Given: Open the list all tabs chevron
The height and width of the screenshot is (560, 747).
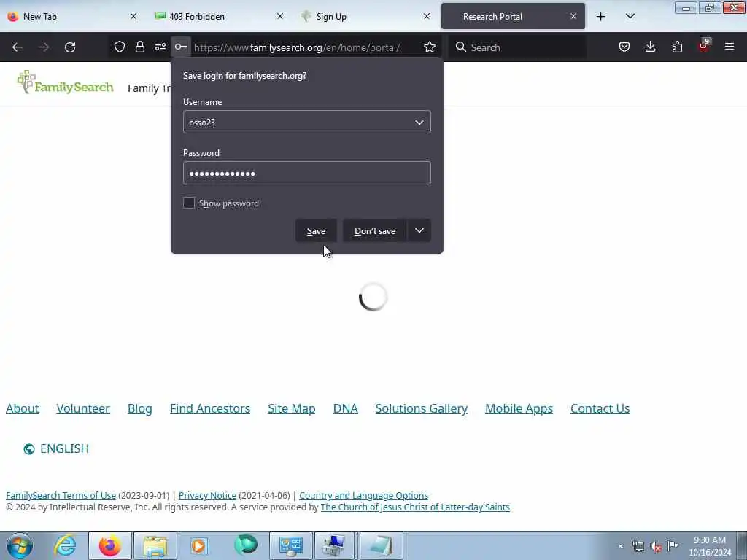Looking at the screenshot, I should pos(630,17).
